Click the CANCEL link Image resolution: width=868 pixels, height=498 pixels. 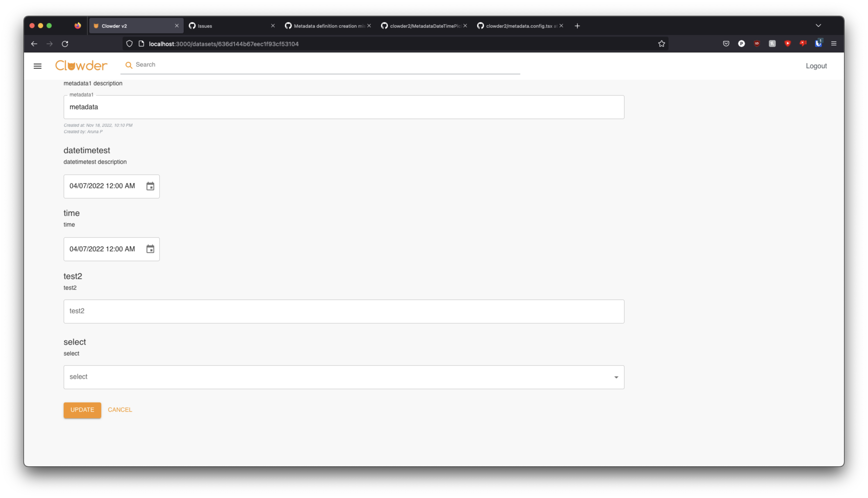tap(120, 410)
